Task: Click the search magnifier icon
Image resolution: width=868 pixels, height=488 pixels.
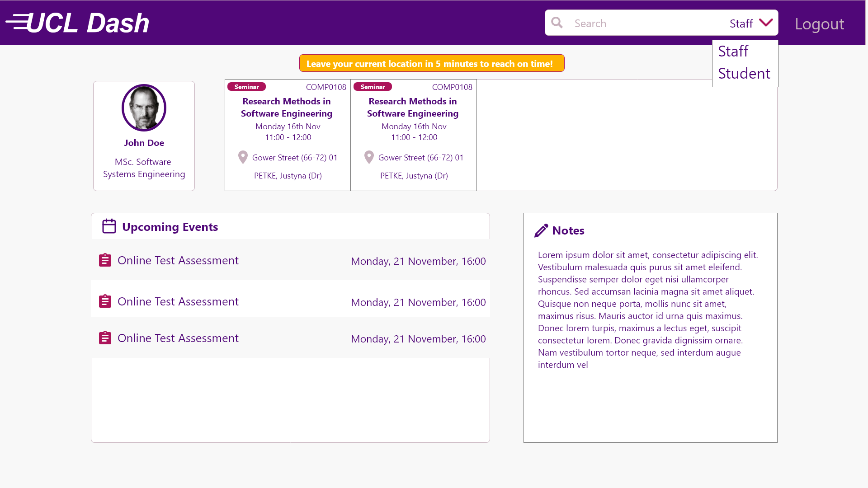Action: (x=557, y=23)
